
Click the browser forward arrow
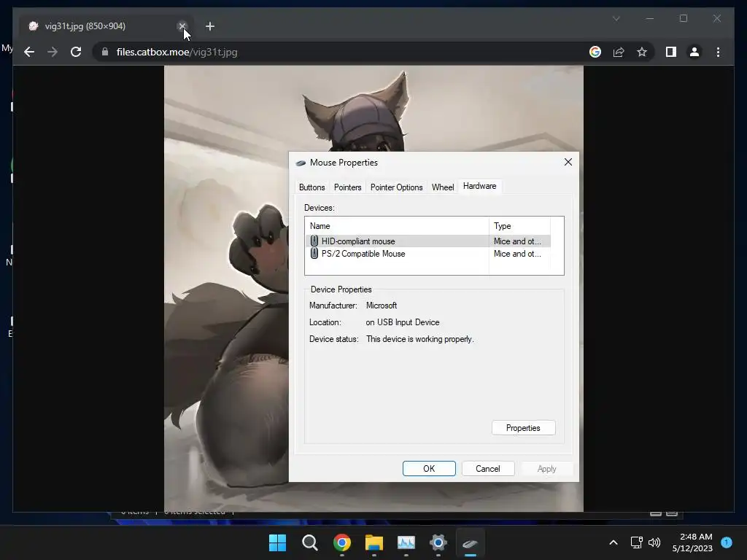click(53, 52)
